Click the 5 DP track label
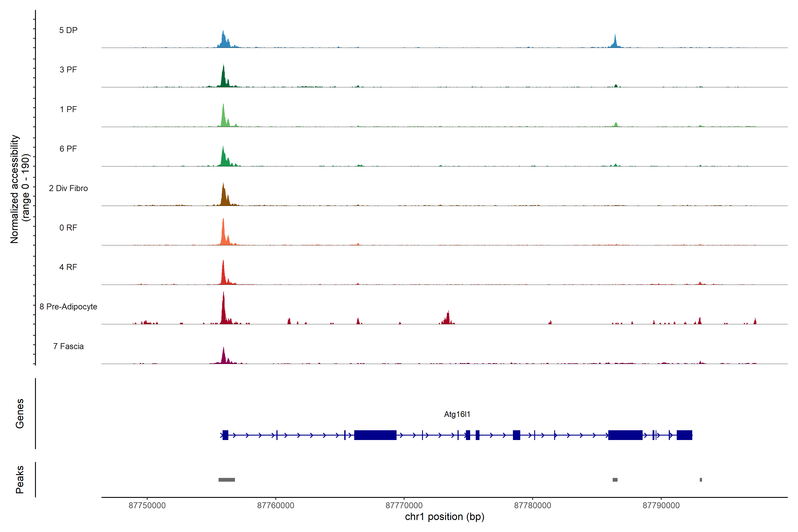This screenshot has width=798, height=532. pyautogui.click(x=68, y=30)
